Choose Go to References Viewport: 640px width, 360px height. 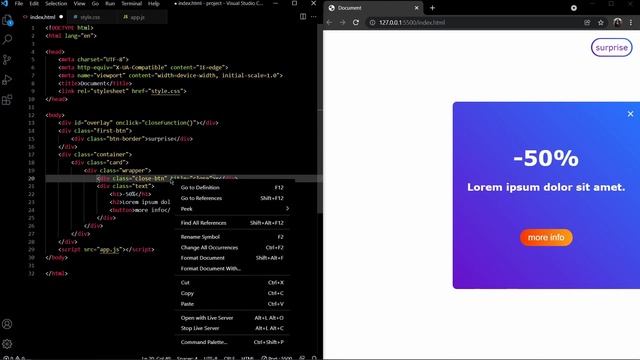232,198
